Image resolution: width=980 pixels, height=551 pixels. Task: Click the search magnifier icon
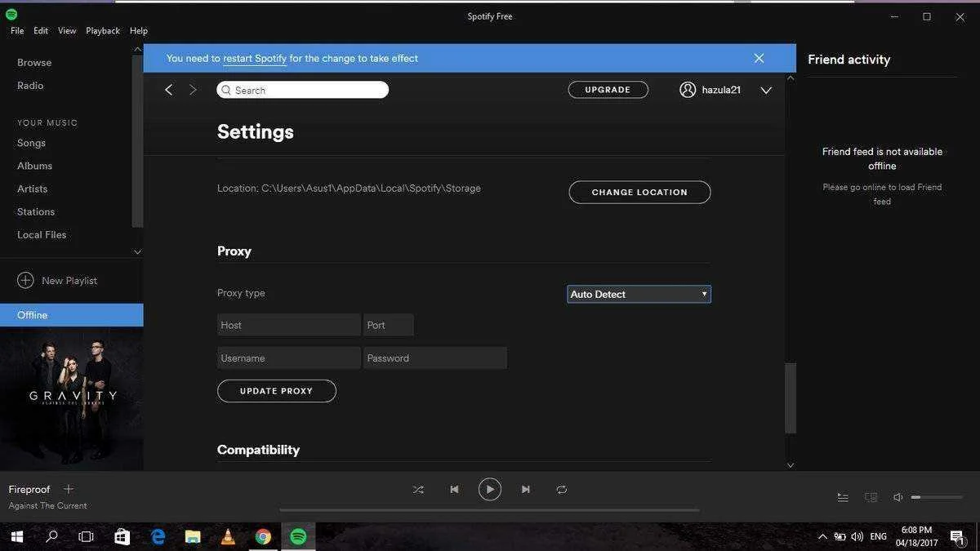[x=226, y=90]
